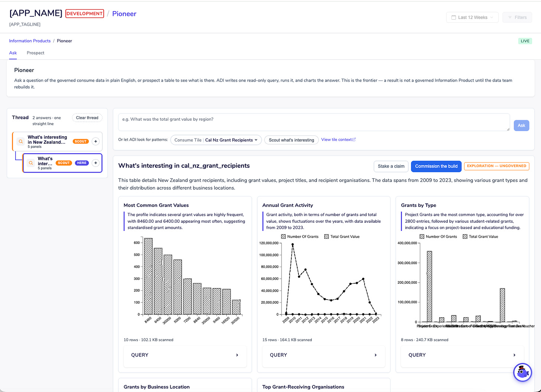Screen dimensions: 541x392
Task: Click the external link icon beside View tile context
Action: pyautogui.click(x=354, y=140)
